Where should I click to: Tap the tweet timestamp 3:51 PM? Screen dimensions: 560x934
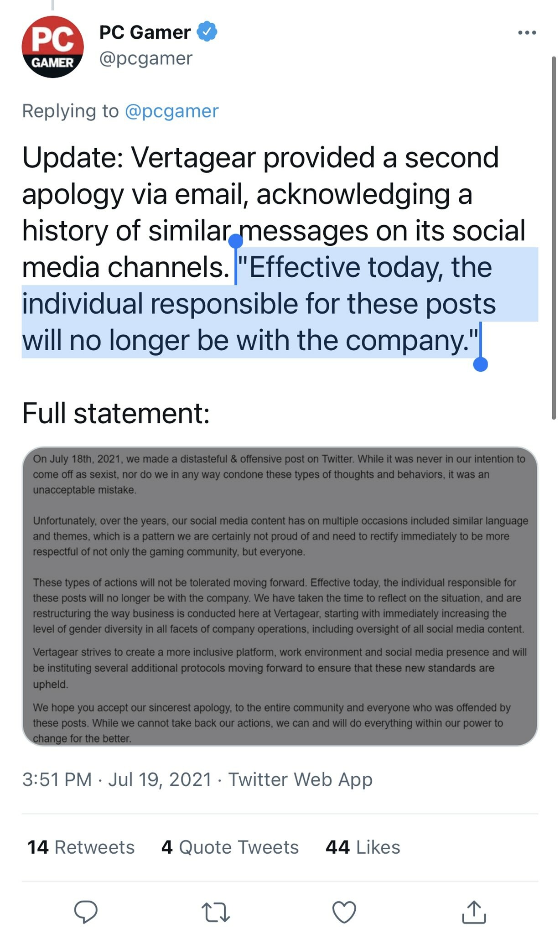click(57, 779)
